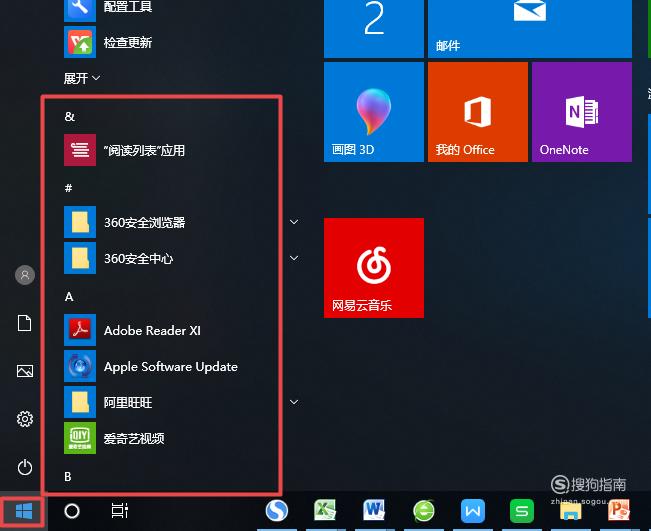Open the 我的 Office tile
The width and height of the screenshot is (651, 531).
(478, 112)
